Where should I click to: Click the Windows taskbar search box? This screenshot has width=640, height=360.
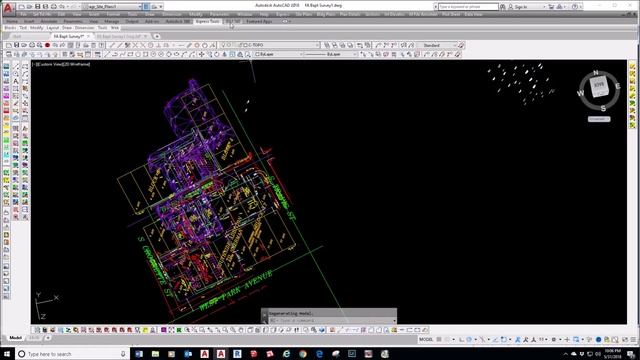point(73,354)
